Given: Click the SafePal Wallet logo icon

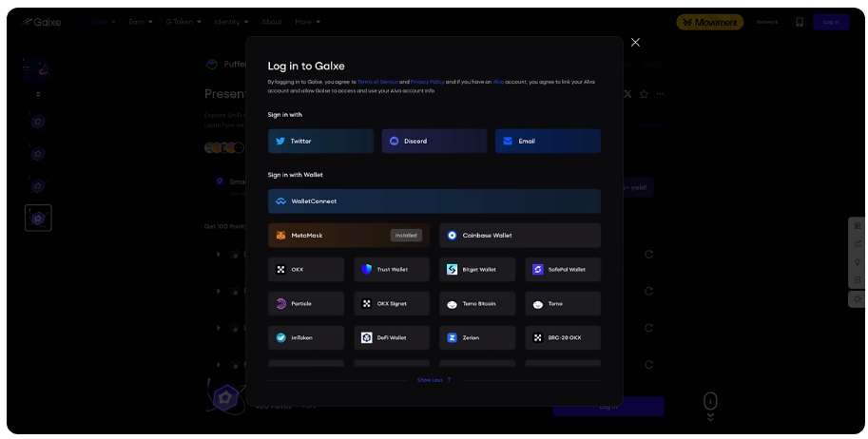Looking at the screenshot, I should 537,270.
